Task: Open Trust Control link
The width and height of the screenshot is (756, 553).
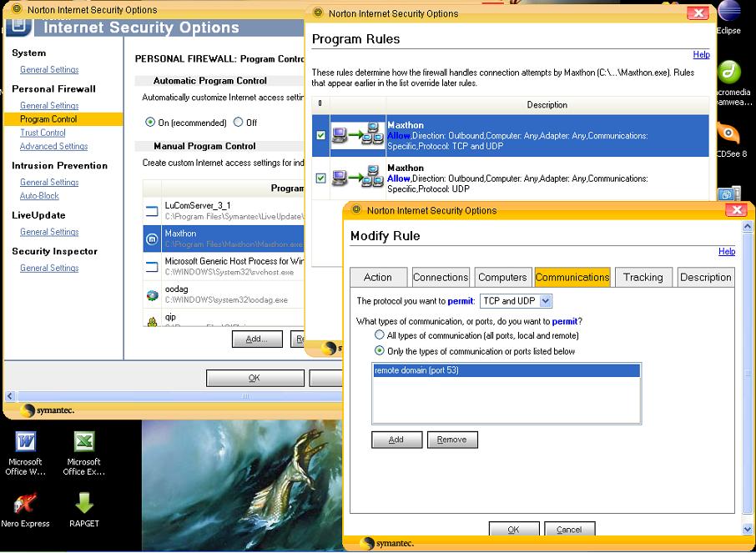Action: coord(43,133)
